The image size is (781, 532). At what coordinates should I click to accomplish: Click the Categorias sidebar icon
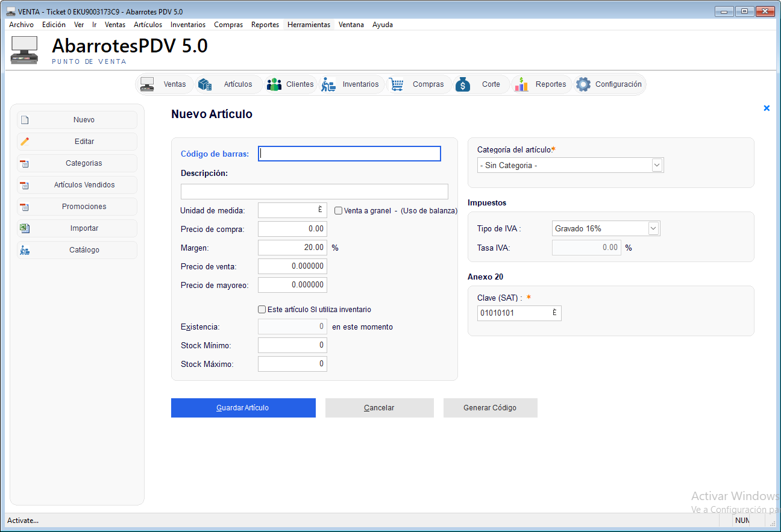pyautogui.click(x=25, y=163)
